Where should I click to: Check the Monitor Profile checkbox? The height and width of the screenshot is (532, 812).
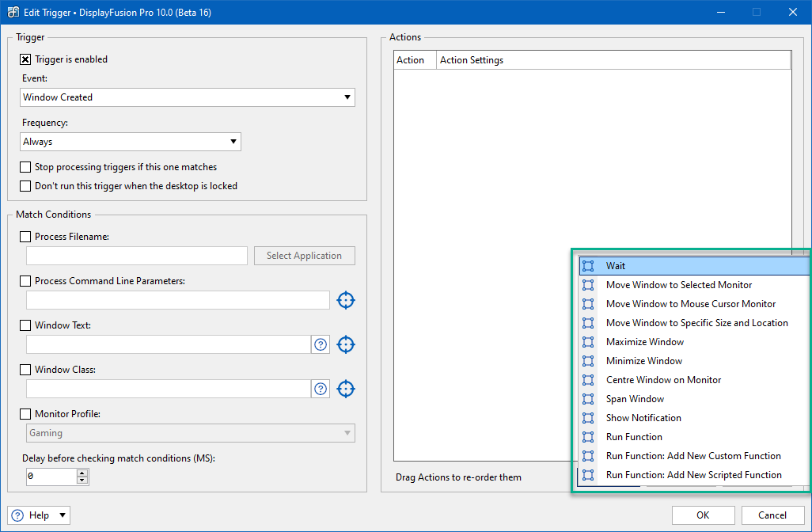25,414
